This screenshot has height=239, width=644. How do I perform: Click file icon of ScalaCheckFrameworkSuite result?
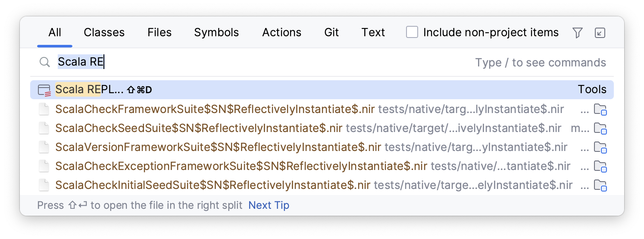point(44,109)
